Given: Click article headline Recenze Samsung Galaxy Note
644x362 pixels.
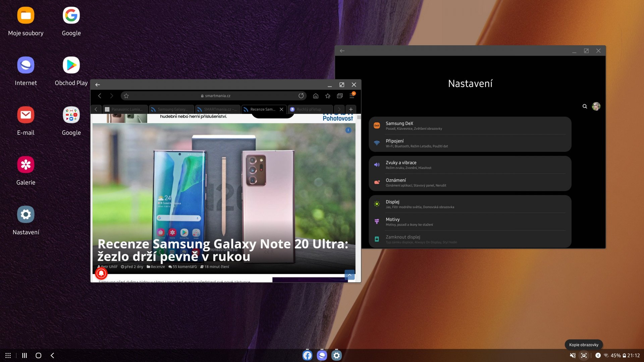Looking at the screenshot, I should (223, 250).
